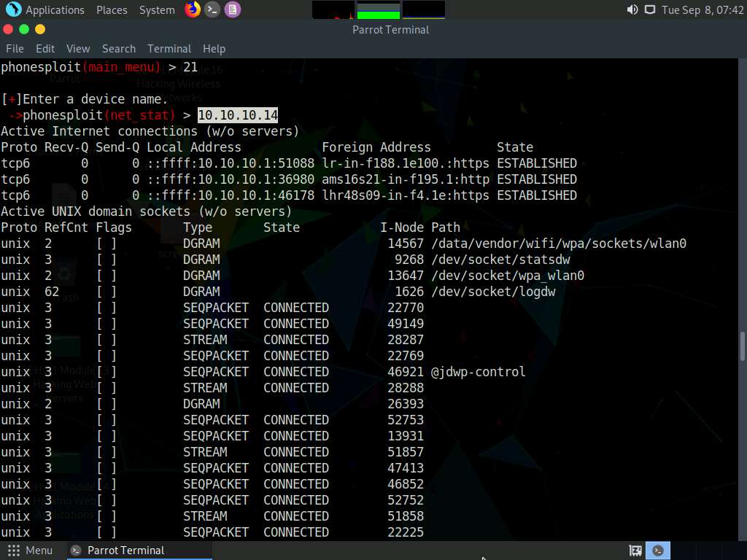
Task: Click the display icon near the clock
Action: (649, 9)
